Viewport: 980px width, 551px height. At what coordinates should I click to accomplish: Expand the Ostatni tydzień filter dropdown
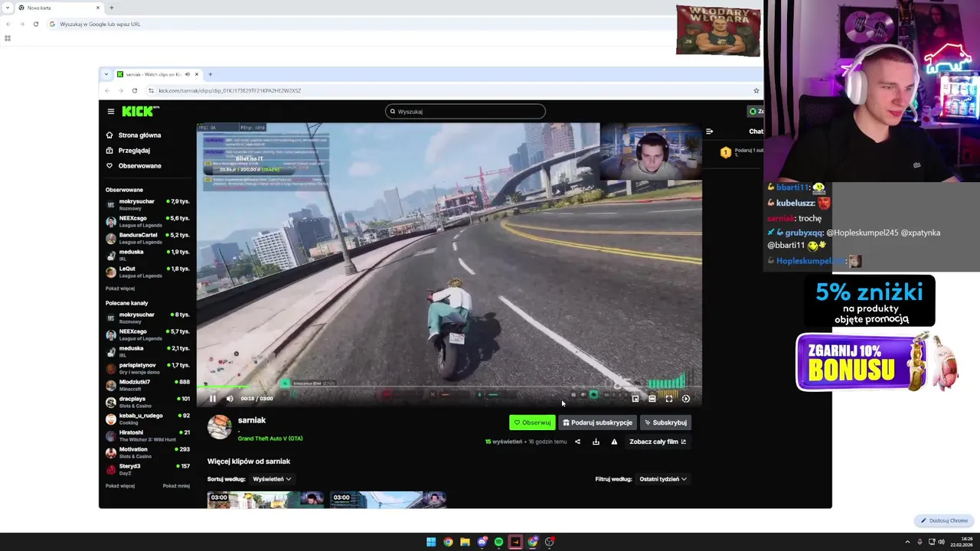tap(663, 479)
